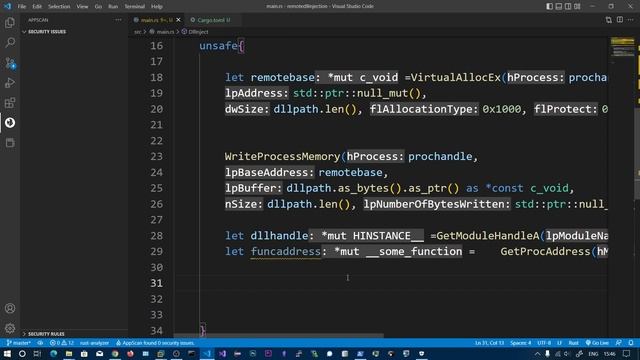
Task: Open the Accounts menu icon
Action: [10, 309]
